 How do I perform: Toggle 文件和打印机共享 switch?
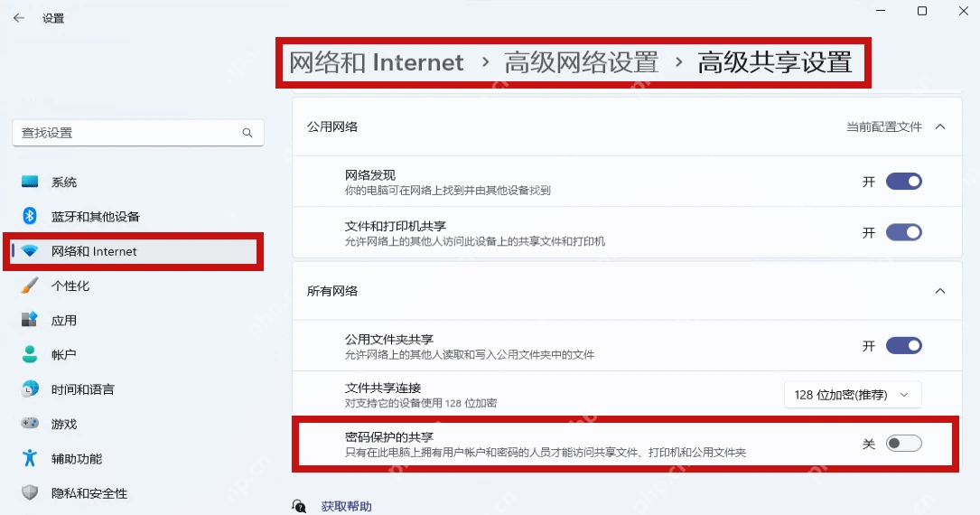click(904, 232)
